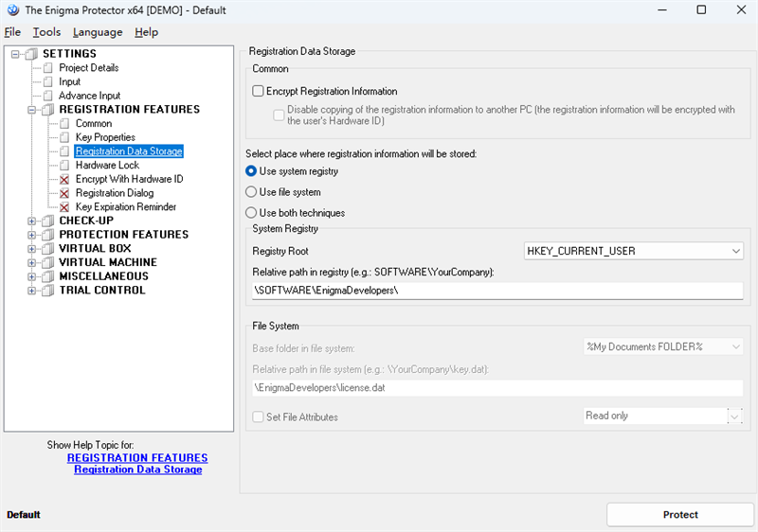Image resolution: width=758 pixels, height=532 pixels.
Task: Click the SETTINGS folder icon in the tree
Action: [x=31, y=54]
